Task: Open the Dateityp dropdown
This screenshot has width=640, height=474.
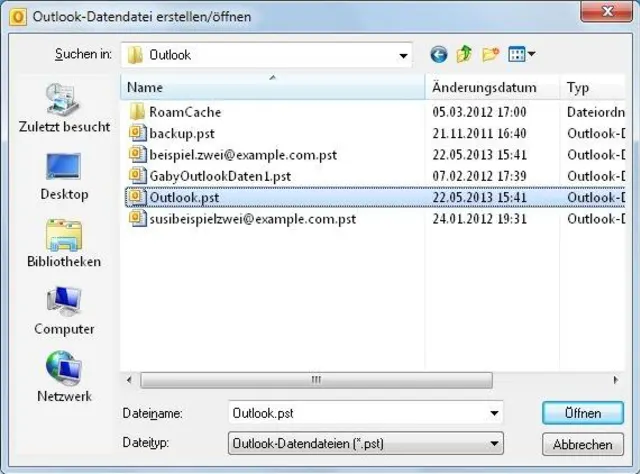Action: tap(366, 443)
